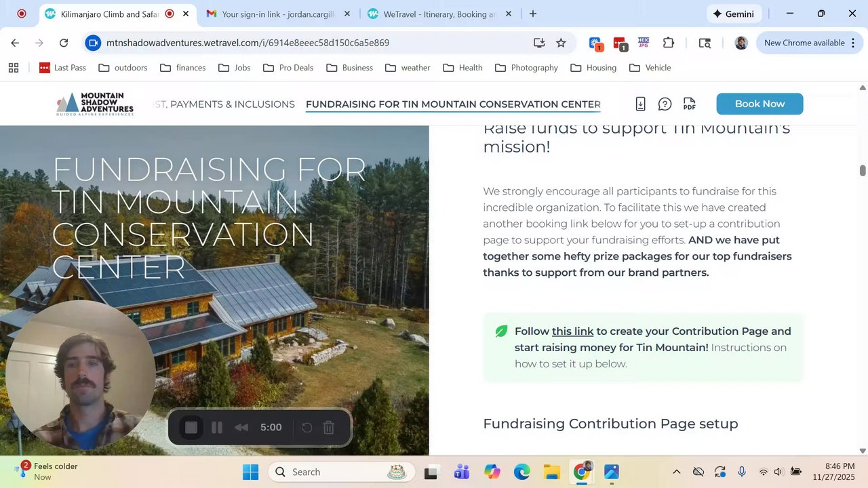Stop the screen recording
The height and width of the screenshot is (488, 868).
(x=191, y=428)
